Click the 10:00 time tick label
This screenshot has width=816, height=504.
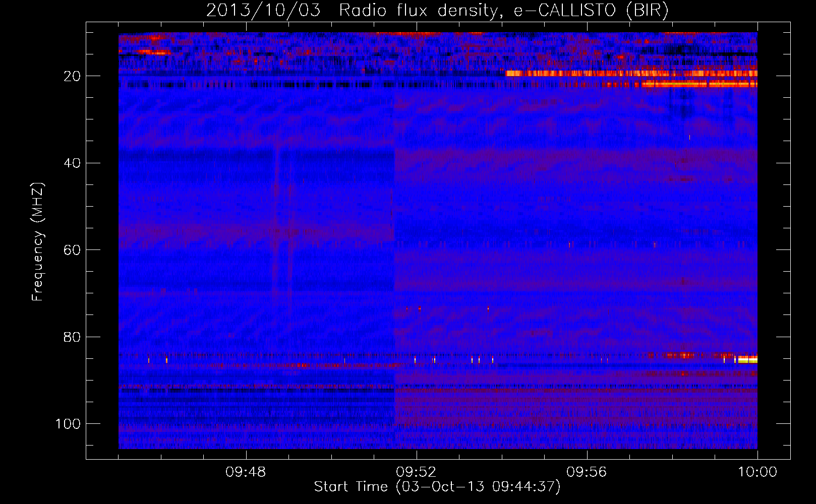click(x=757, y=472)
